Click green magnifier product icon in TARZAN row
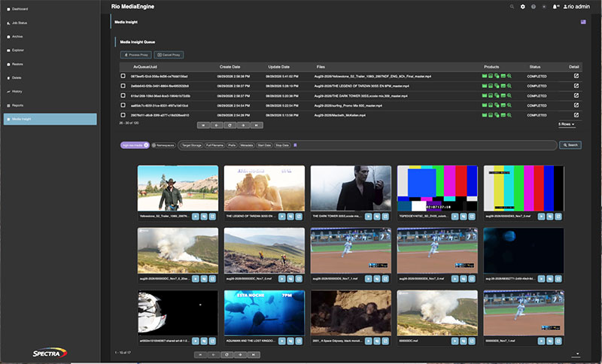Screen dimensions: 602x364 click(509, 86)
